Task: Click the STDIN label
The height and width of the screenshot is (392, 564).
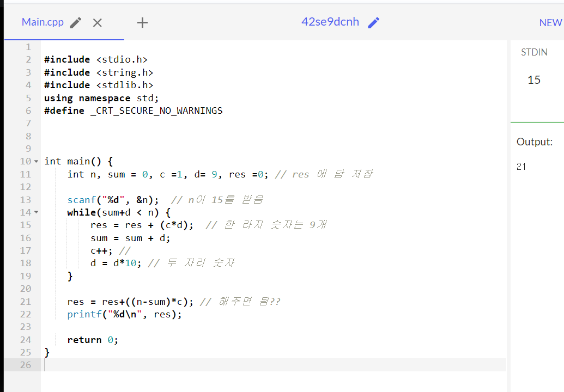Action: click(534, 52)
